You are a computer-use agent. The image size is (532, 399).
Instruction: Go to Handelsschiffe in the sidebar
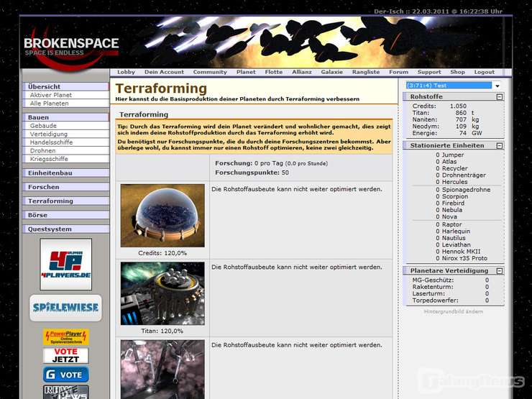tap(66, 142)
